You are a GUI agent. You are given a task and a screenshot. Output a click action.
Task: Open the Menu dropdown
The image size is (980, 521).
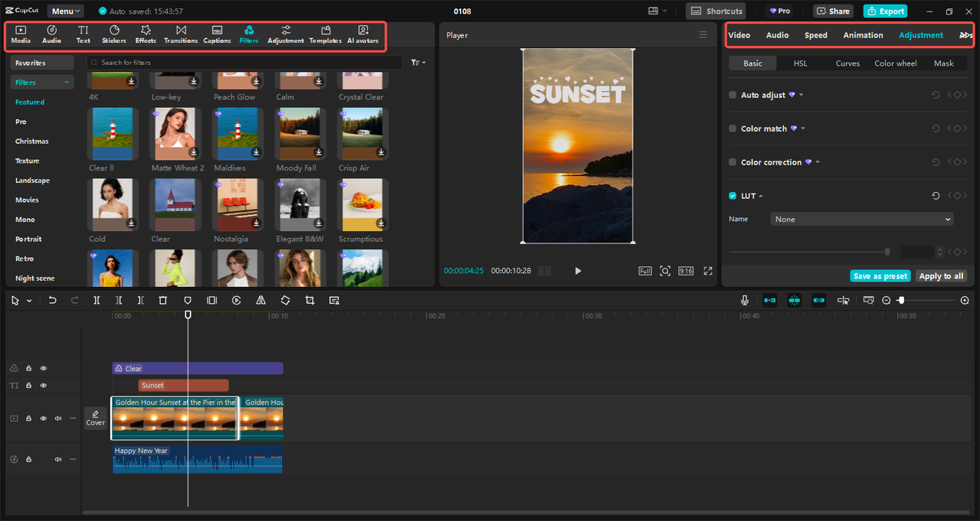(67, 11)
